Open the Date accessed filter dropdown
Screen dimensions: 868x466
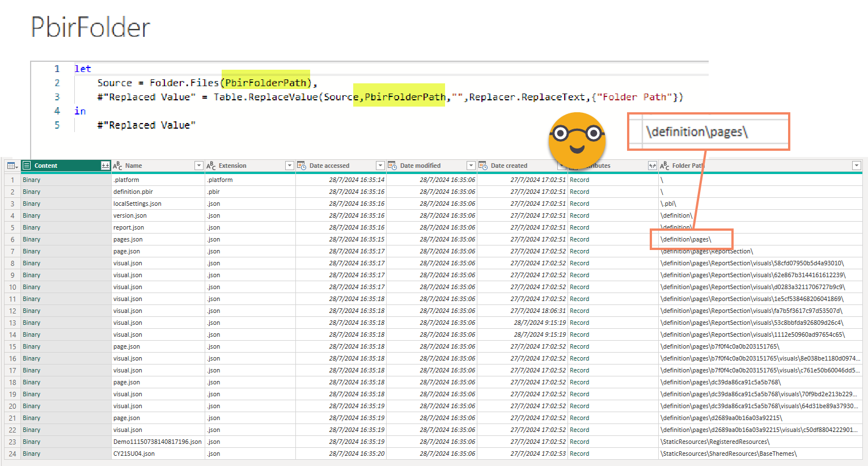tap(380, 166)
